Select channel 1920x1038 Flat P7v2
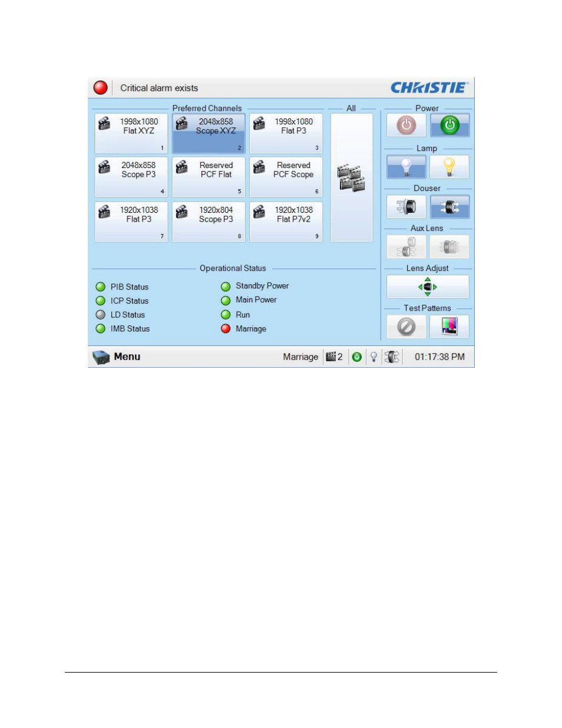Image resolution: width=562 pixels, height=728 pixels. (x=286, y=222)
